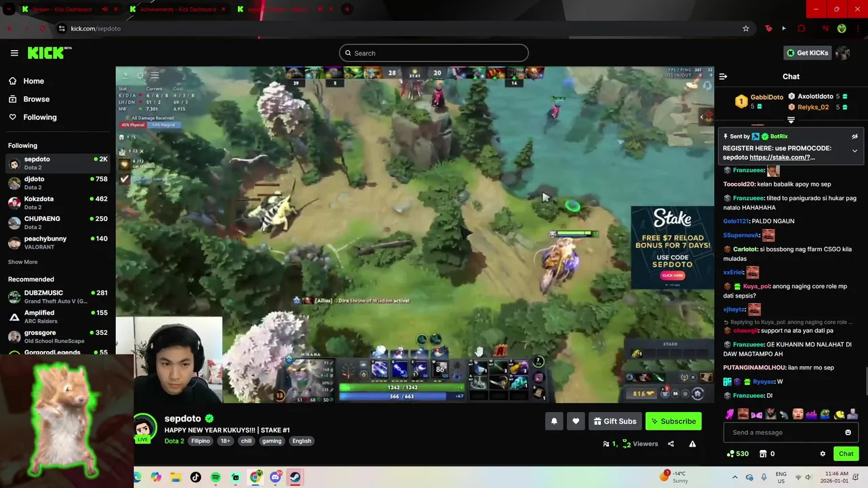Open DUBZMUSIC recommended channel
Screen dimensions: 868x488
pos(58,297)
